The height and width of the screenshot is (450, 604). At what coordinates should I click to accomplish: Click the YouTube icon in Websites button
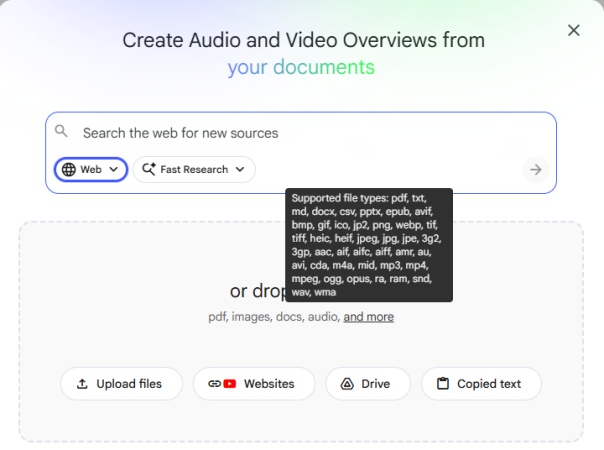tap(230, 384)
